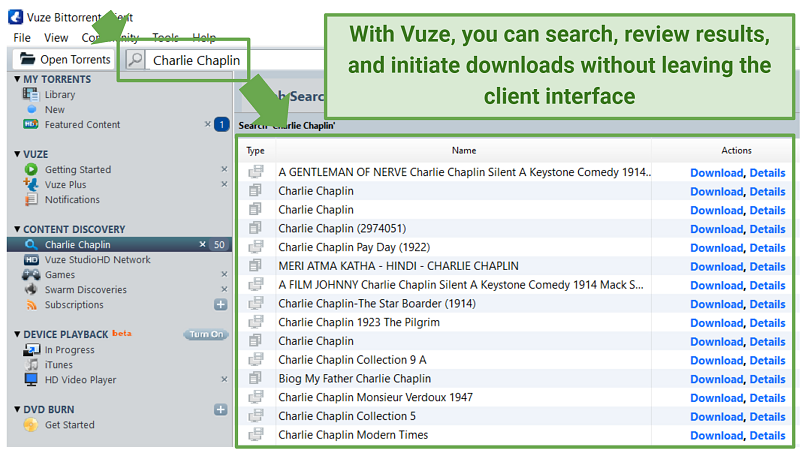Sort results by the Name column header

pos(464,150)
